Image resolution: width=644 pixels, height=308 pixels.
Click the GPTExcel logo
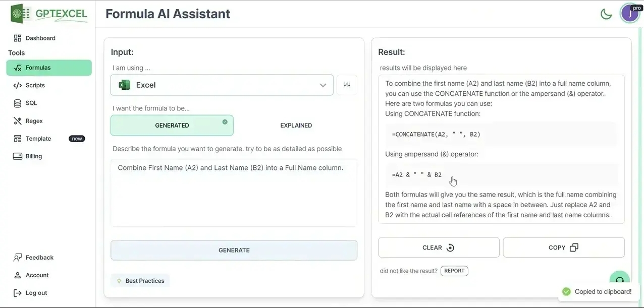pos(47,13)
